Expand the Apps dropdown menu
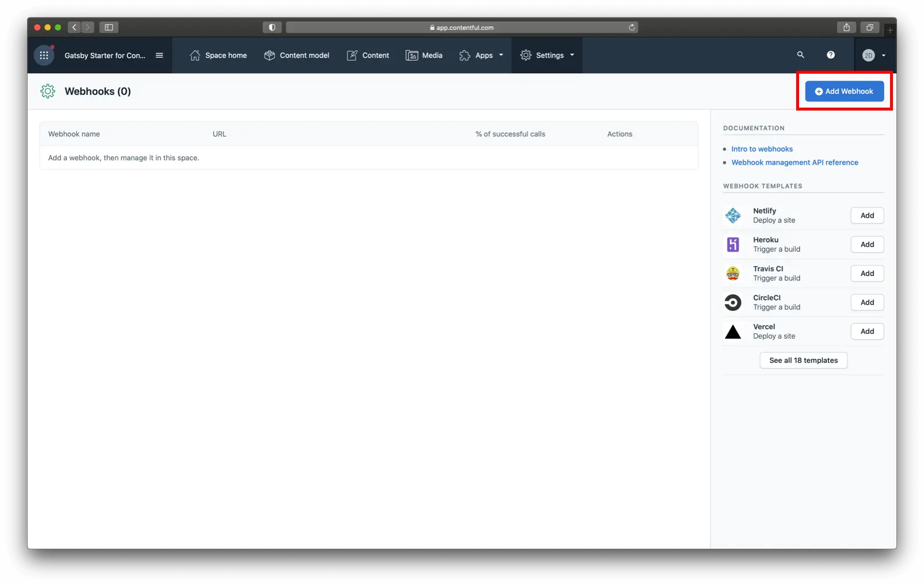 (481, 55)
